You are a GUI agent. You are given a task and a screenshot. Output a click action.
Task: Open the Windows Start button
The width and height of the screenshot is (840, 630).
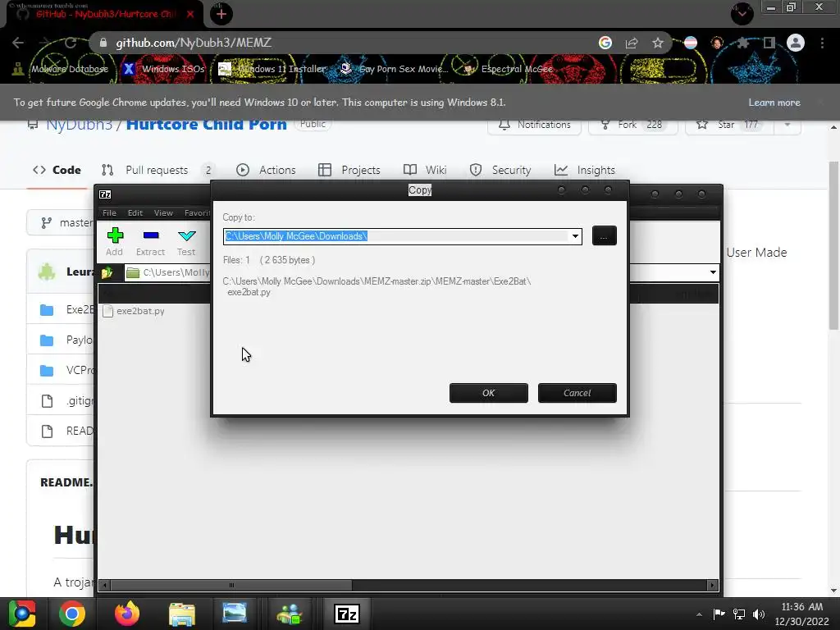coord(22,614)
